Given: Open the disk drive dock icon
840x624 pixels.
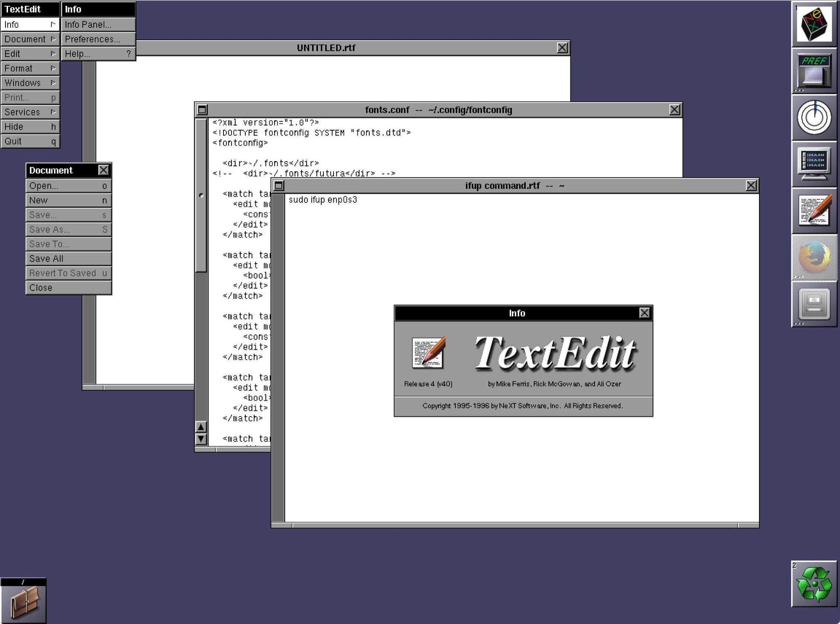Looking at the screenshot, I should [814, 304].
